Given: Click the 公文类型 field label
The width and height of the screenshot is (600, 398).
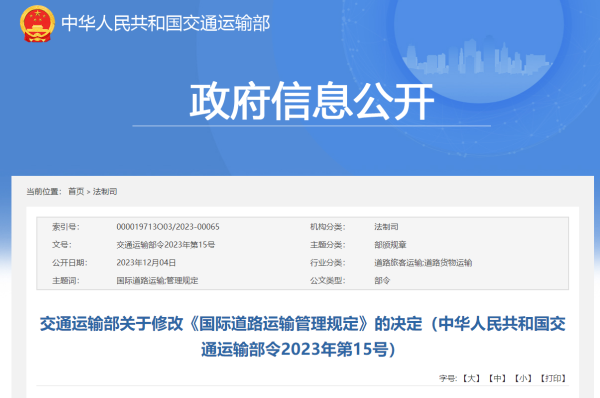Looking at the screenshot, I should (328, 281).
